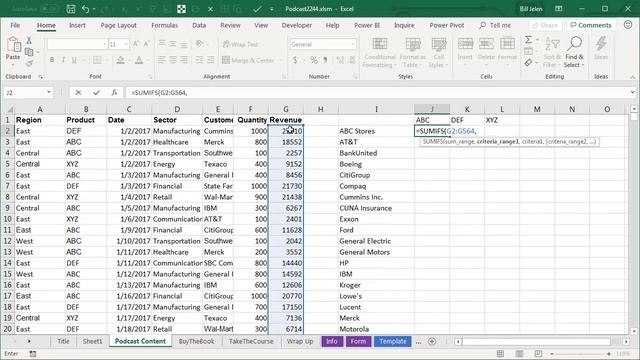Click the Save icon in title bar
640x360 pixels.
click(71, 9)
